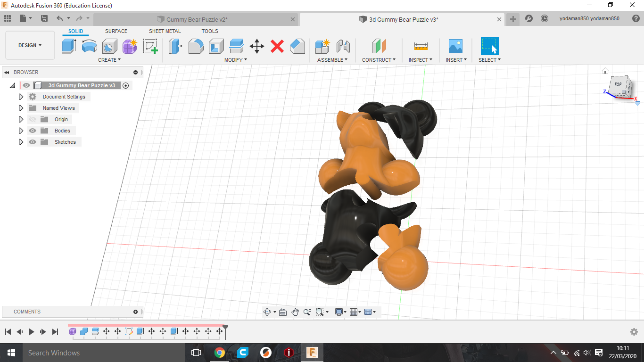Open the Modify dropdown menu
Screen dimensions: 644x362
tap(236, 60)
